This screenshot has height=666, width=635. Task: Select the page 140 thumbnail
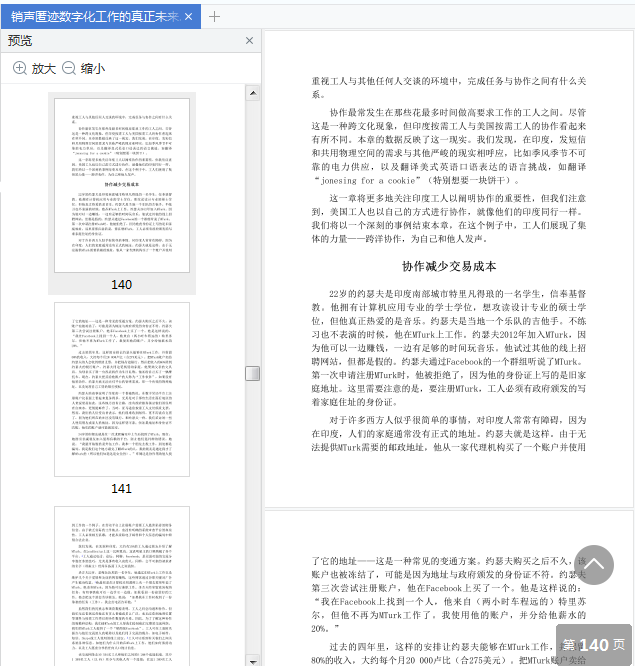(x=122, y=186)
